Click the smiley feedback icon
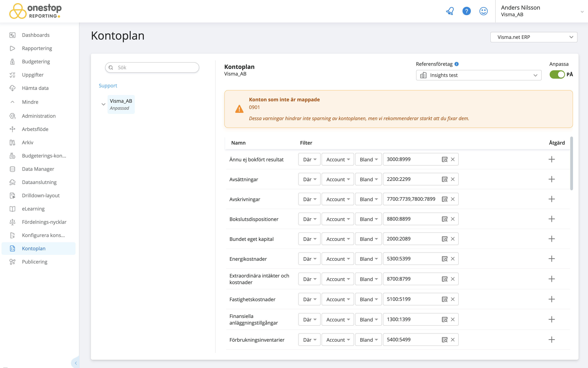 coord(483,11)
